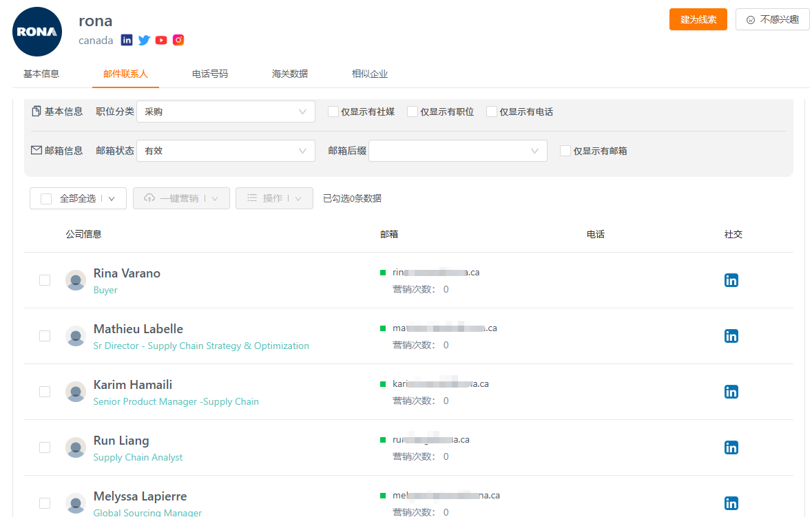The image size is (812, 517).
Task: Enable 仅显示有邮箱 checkbox
Action: 565,151
